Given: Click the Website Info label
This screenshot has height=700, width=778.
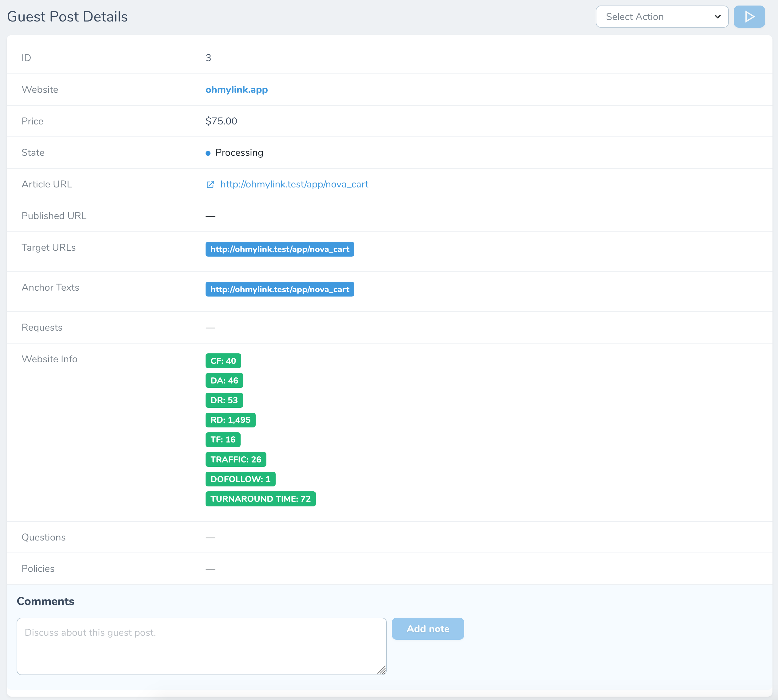Looking at the screenshot, I should [49, 359].
